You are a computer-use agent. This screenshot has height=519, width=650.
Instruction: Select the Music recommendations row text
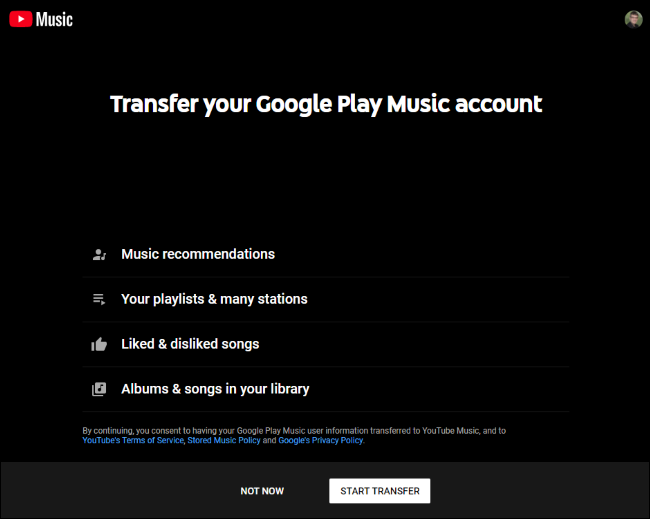click(198, 254)
